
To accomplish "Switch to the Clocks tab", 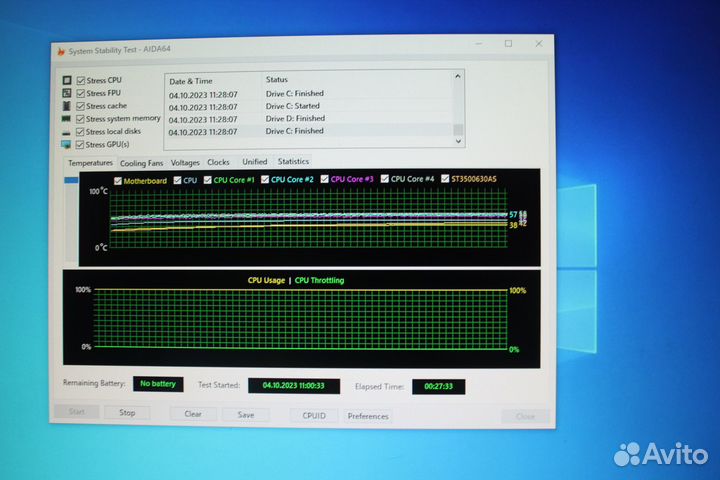I will coord(218,162).
